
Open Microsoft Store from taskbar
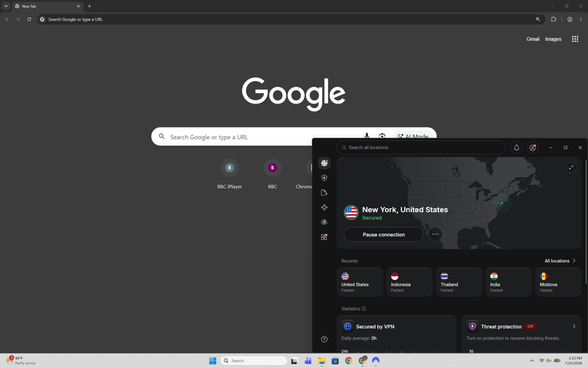pos(335,361)
